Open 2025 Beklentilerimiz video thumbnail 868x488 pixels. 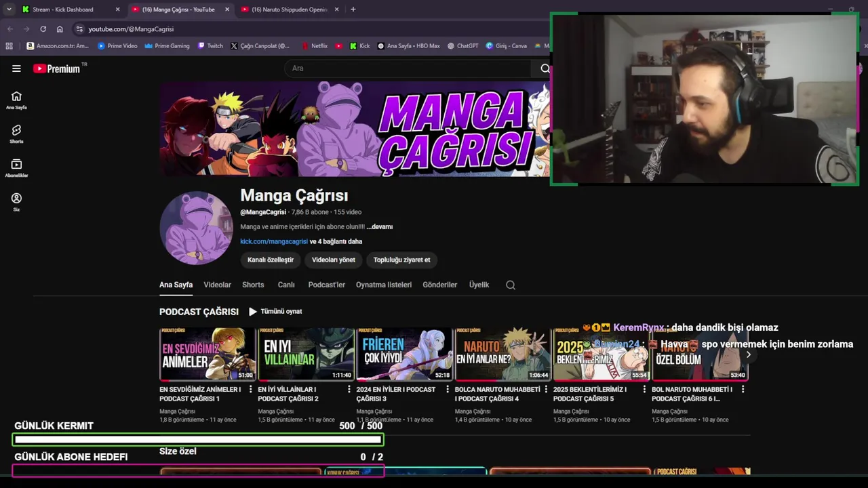(601, 354)
